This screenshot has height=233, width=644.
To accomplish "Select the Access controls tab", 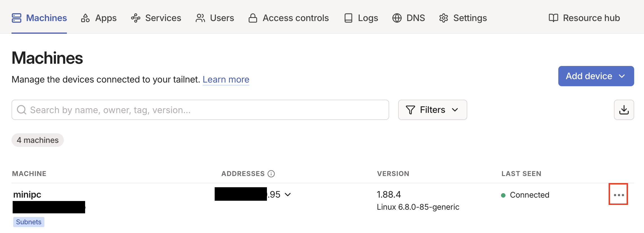I will (289, 18).
